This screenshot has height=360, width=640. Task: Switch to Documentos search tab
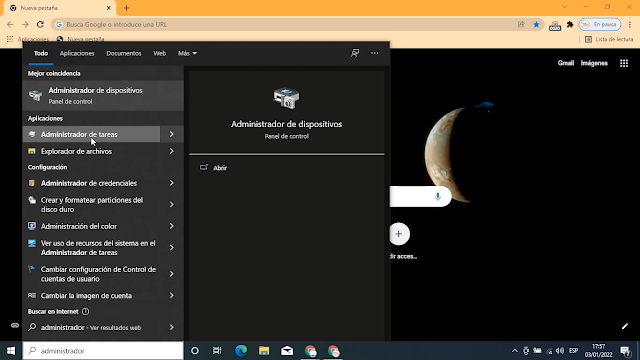tap(124, 53)
